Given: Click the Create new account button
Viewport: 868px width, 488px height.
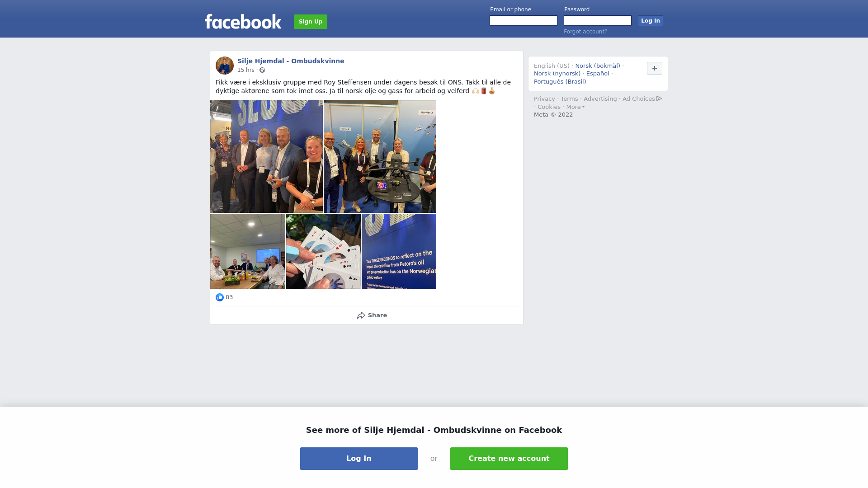Looking at the screenshot, I should [509, 459].
